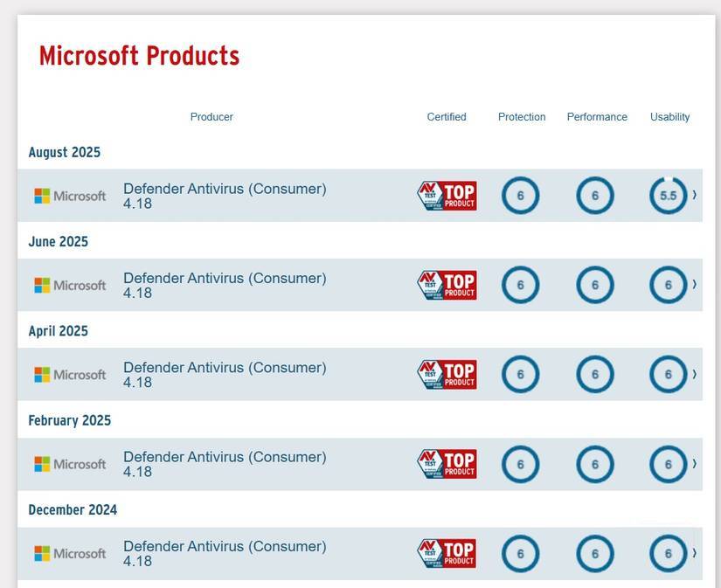
Task: Click the Performance score ring for December 2024
Action: [x=595, y=552]
